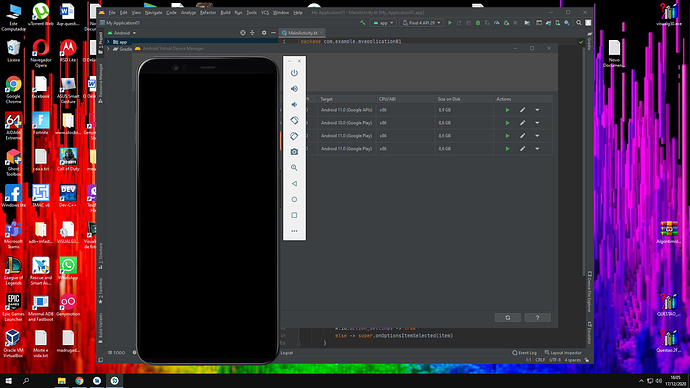Tap the emulator Home circle button
Screen dimensions: 690x388
click(x=294, y=199)
